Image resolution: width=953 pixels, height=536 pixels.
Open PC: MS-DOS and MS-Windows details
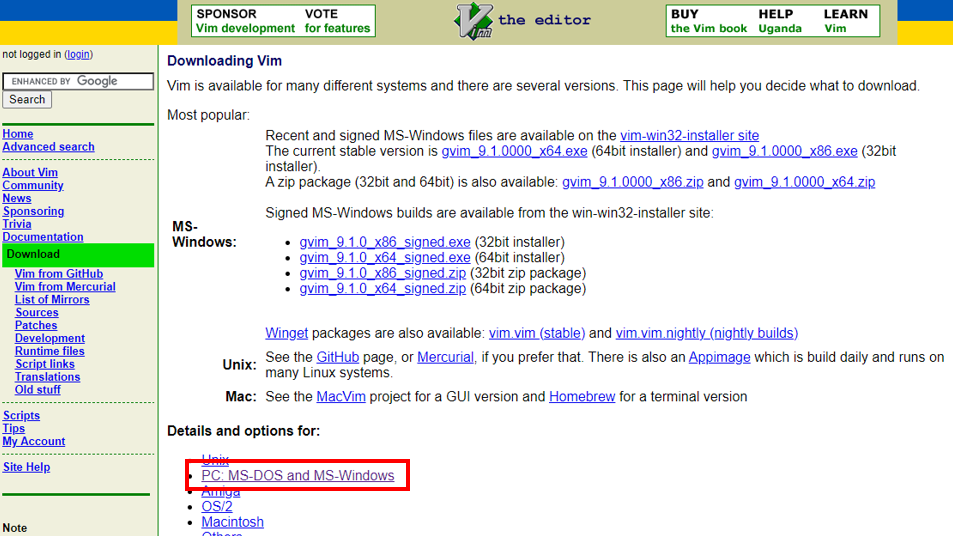pyautogui.click(x=298, y=476)
